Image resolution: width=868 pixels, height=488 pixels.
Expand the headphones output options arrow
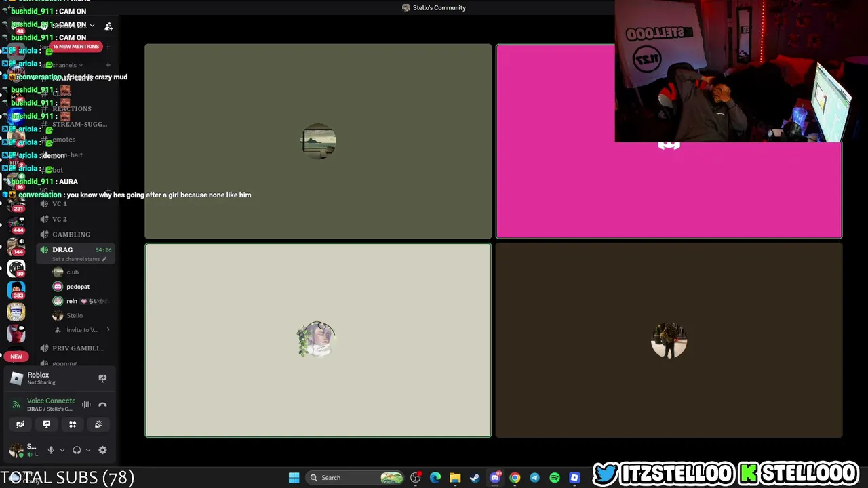(x=87, y=450)
